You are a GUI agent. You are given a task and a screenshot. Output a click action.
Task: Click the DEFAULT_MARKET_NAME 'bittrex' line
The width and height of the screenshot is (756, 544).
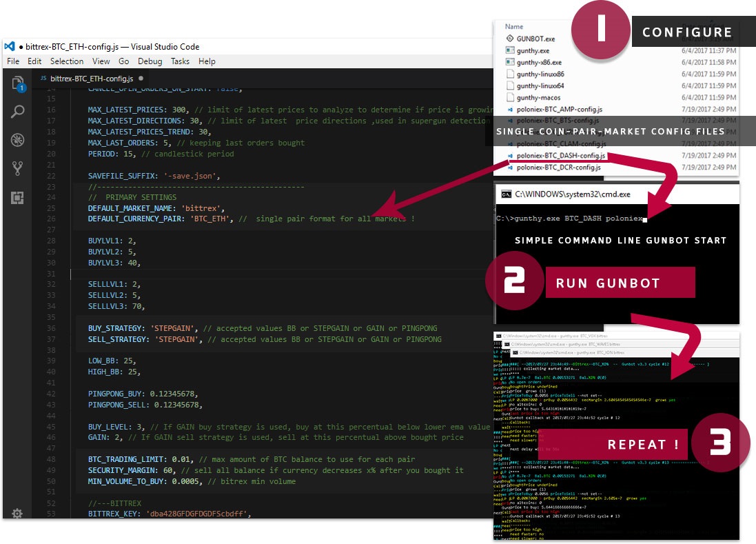click(x=156, y=208)
